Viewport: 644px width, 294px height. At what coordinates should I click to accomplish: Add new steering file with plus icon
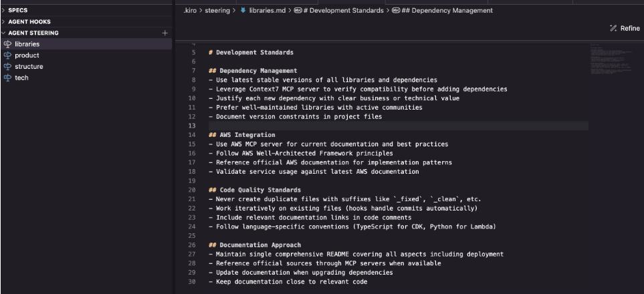[x=165, y=33]
